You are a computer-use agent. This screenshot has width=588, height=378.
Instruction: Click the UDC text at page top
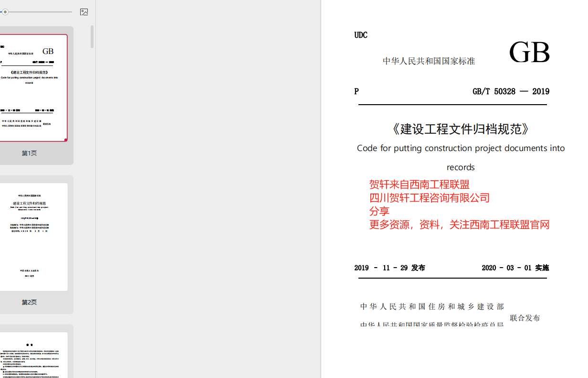(x=361, y=35)
